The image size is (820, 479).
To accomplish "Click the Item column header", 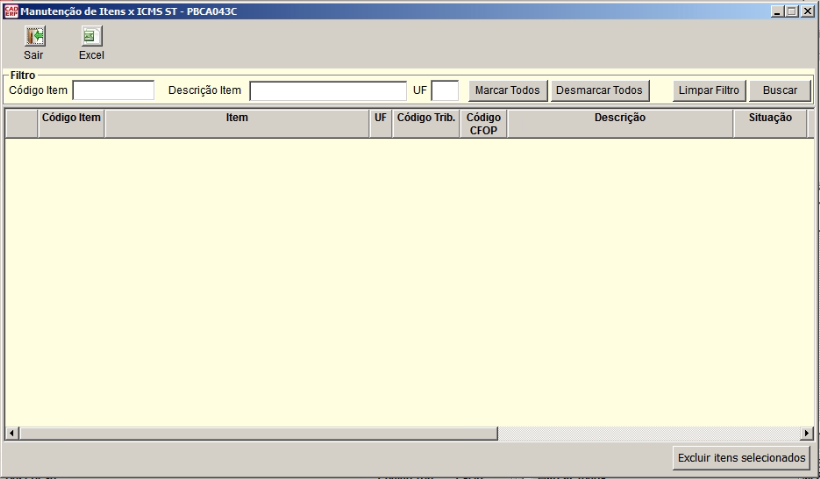I will 237,124.
